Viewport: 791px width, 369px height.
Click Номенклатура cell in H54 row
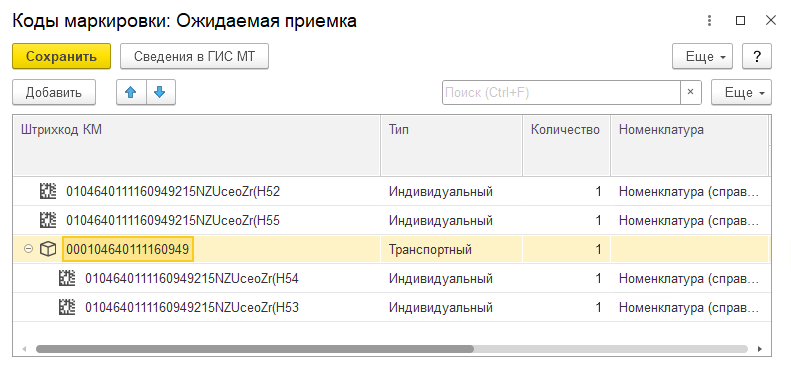click(690, 279)
